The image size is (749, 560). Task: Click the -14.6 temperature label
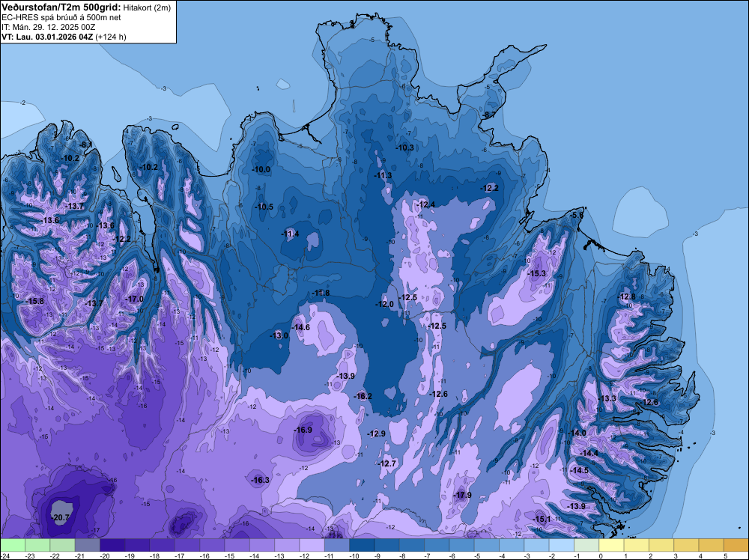pos(301,327)
